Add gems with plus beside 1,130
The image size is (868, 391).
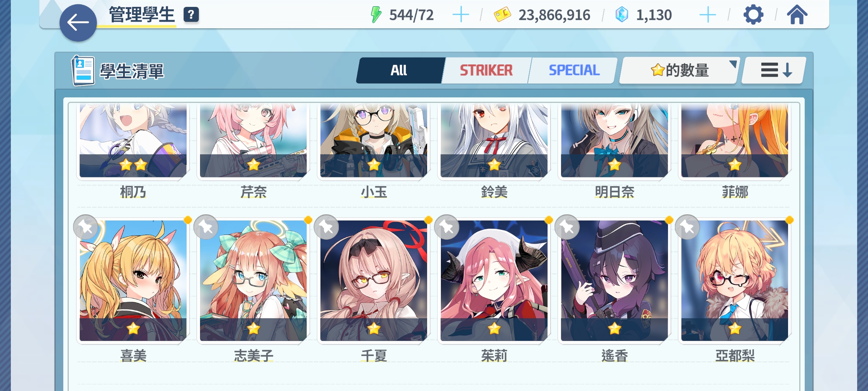(x=708, y=15)
